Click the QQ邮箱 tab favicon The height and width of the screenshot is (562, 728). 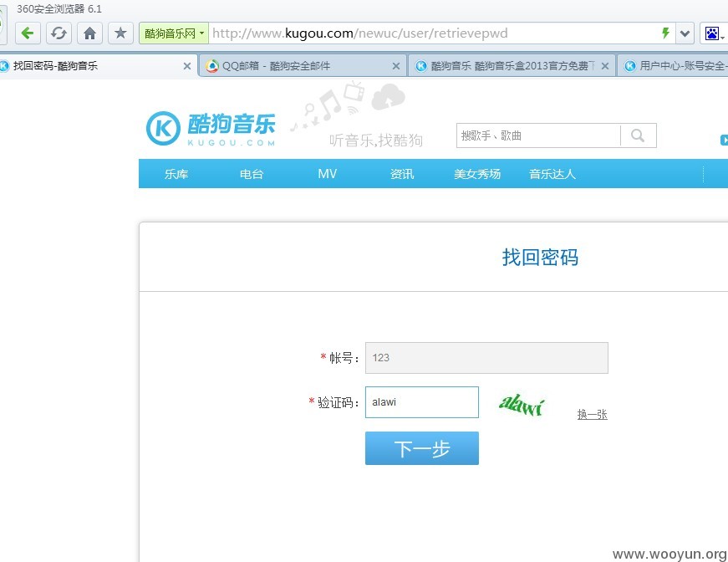pyautogui.click(x=212, y=66)
